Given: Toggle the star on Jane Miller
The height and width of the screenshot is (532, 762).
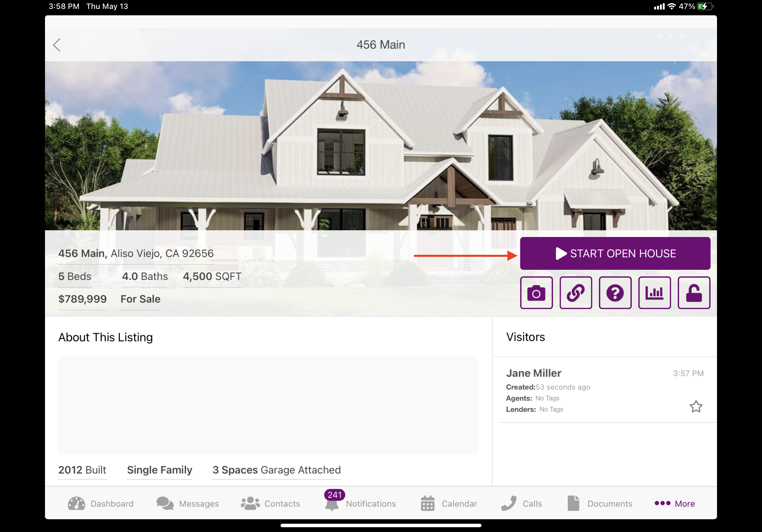Looking at the screenshot, I should pyautogui.click(x=696, y=406).
